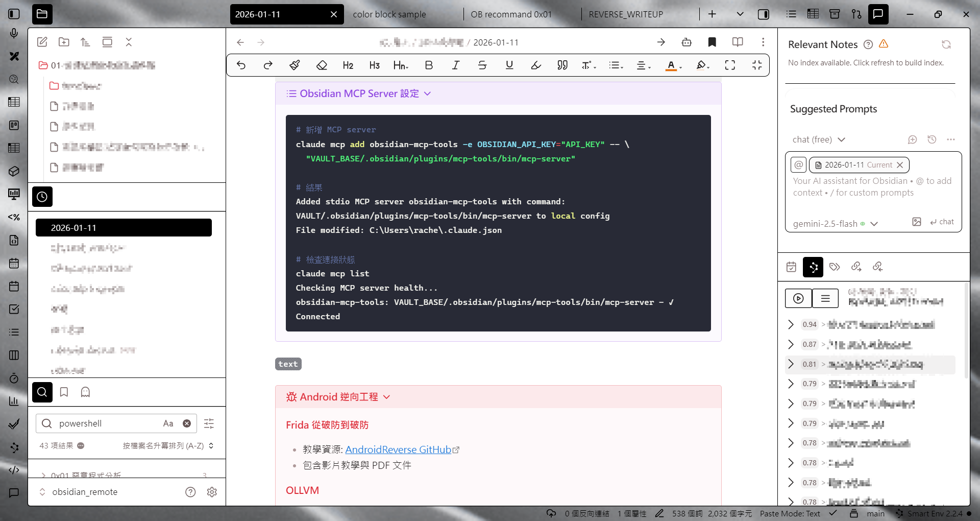Open the help question mark icon
Image resolution: width=980 pixels, height=521 pixels.
click(x=190, y=492)
